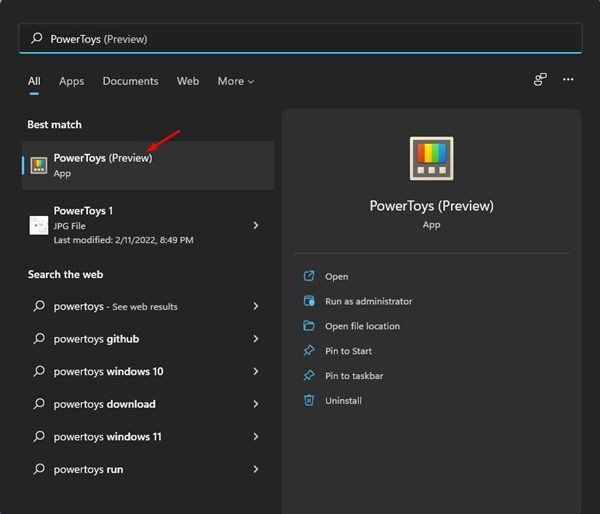Open the three-dot more options menu

tap(568, 80)
